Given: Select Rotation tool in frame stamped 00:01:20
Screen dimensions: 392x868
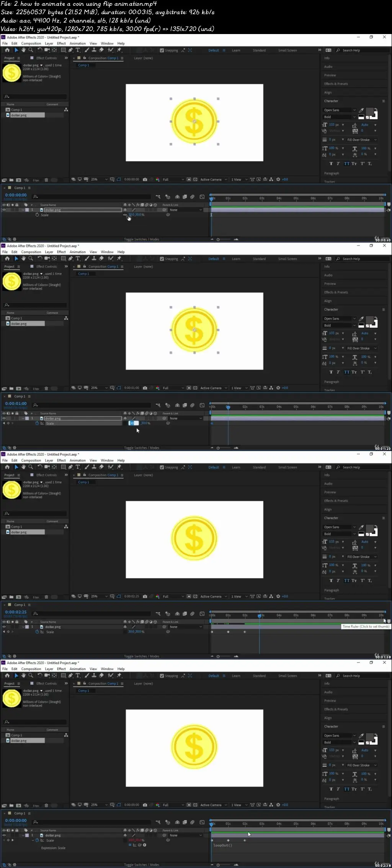Looking at the screenshot, I should point(39,259).
